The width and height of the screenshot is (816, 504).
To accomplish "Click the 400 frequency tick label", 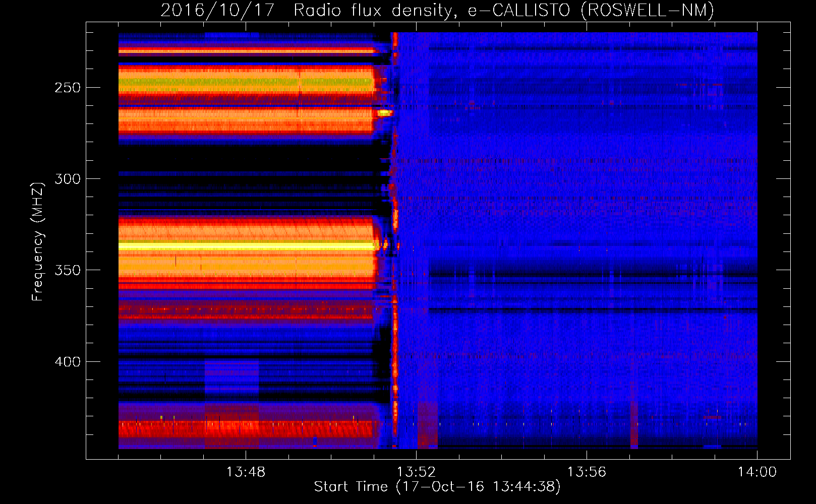I will [x=68, y=362].
